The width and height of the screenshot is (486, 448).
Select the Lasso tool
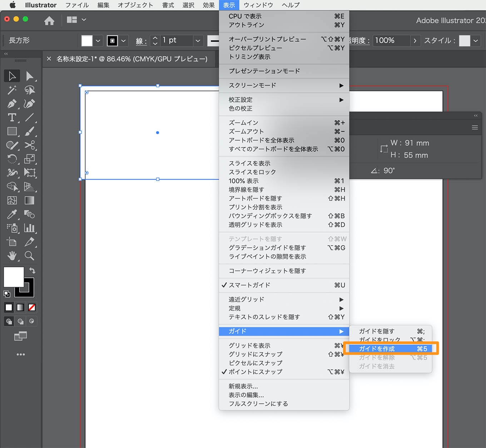click(x=30, y=90)
